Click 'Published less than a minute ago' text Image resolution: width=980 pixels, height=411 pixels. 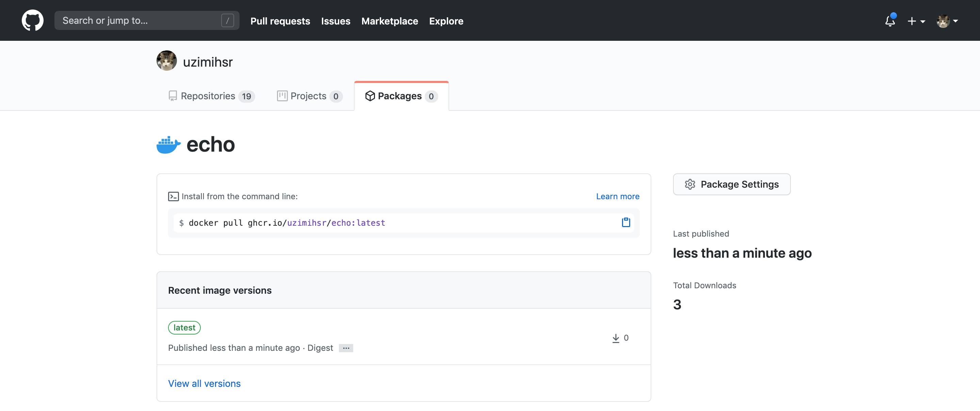234,348
